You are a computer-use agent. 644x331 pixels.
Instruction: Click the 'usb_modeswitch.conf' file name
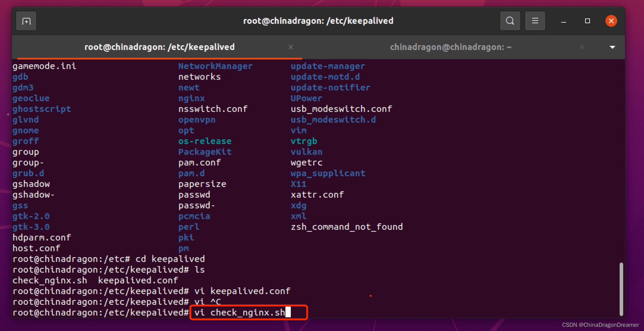click(341, 109)
